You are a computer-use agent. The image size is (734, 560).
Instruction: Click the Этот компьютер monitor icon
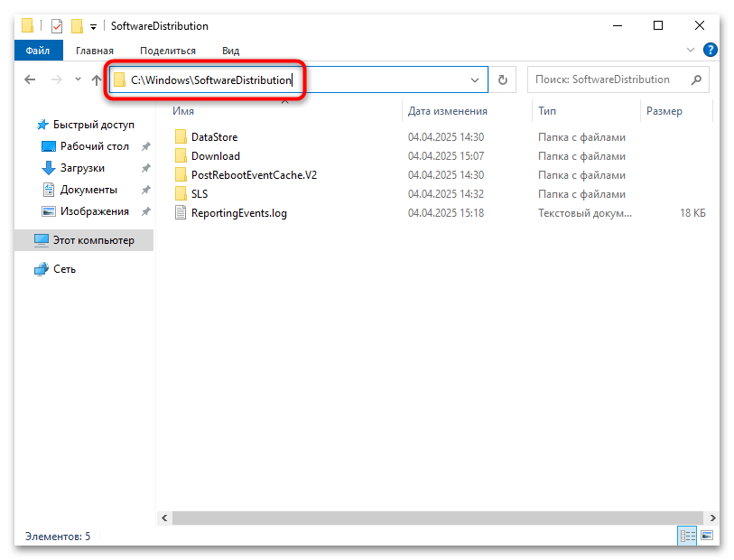42,240
